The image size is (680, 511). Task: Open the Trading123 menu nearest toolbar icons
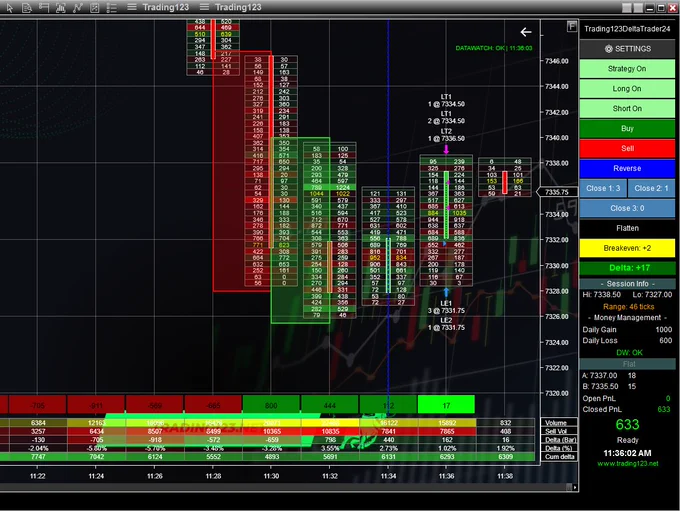pyautogui.click(x=158, y=7)
